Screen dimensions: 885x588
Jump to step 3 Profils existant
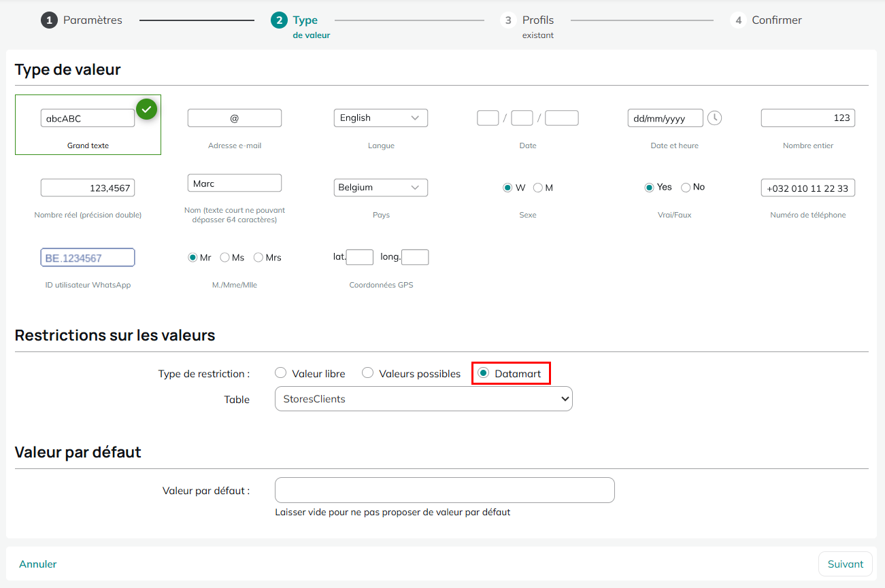pos(527,26)
